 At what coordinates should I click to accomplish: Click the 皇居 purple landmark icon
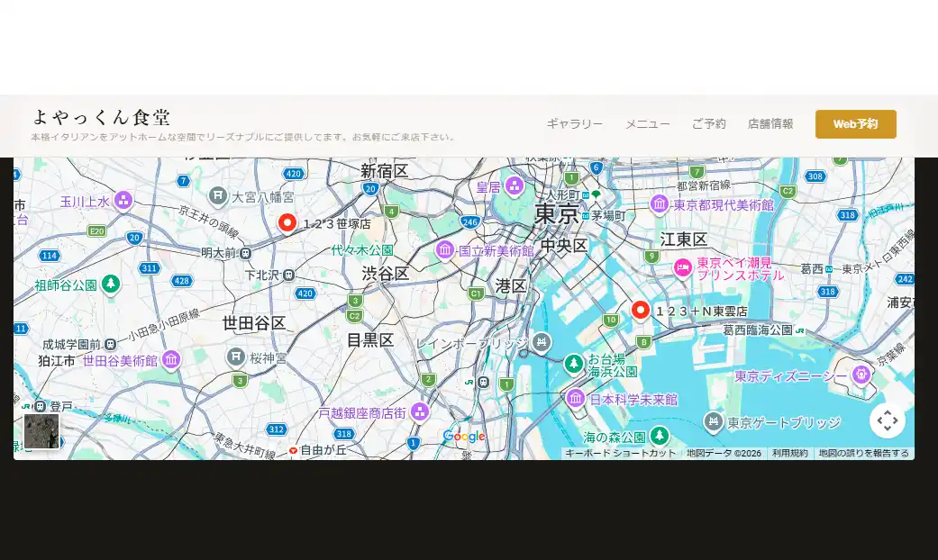pyautogui.click(x=515, y=186)
